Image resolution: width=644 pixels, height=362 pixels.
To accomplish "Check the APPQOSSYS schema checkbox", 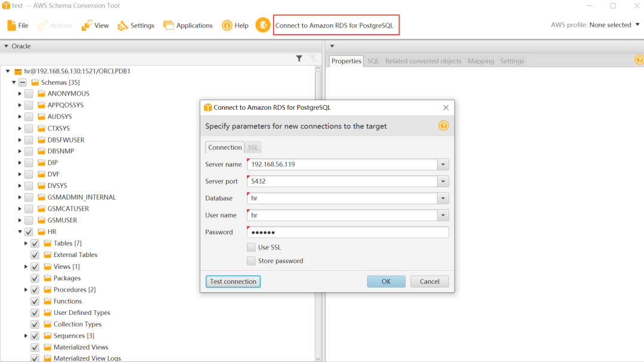I will (x=29, y=105).
